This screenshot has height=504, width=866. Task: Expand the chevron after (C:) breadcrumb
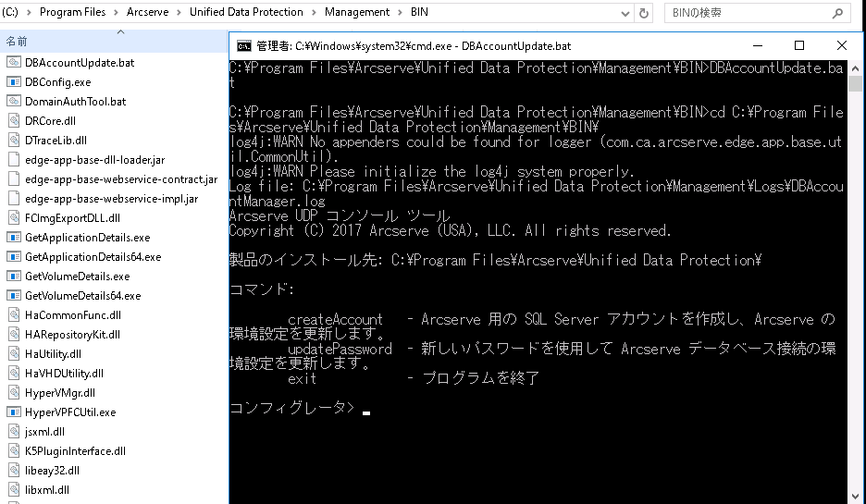(x=29, y=12)
